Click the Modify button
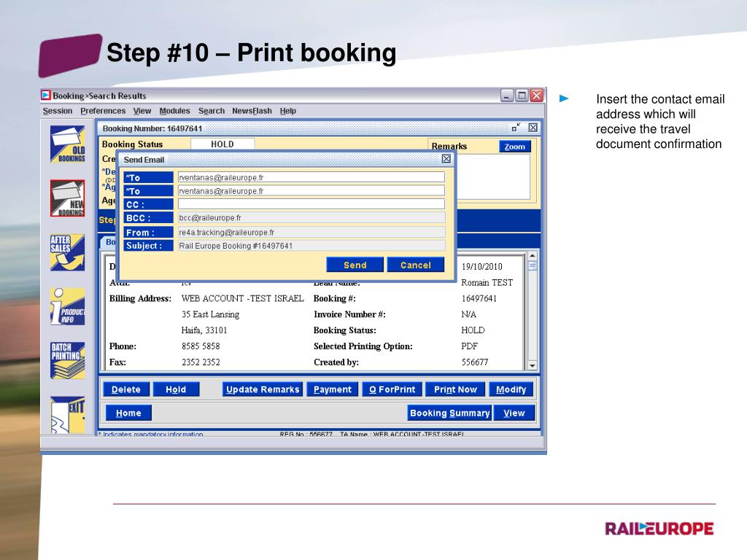Screen dimensions: 747x560 (511, 389)
